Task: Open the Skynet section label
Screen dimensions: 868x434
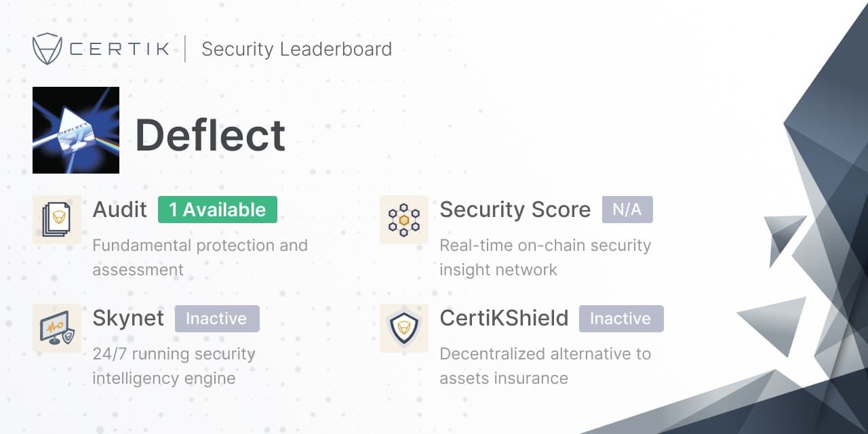Action: [128, 318]
